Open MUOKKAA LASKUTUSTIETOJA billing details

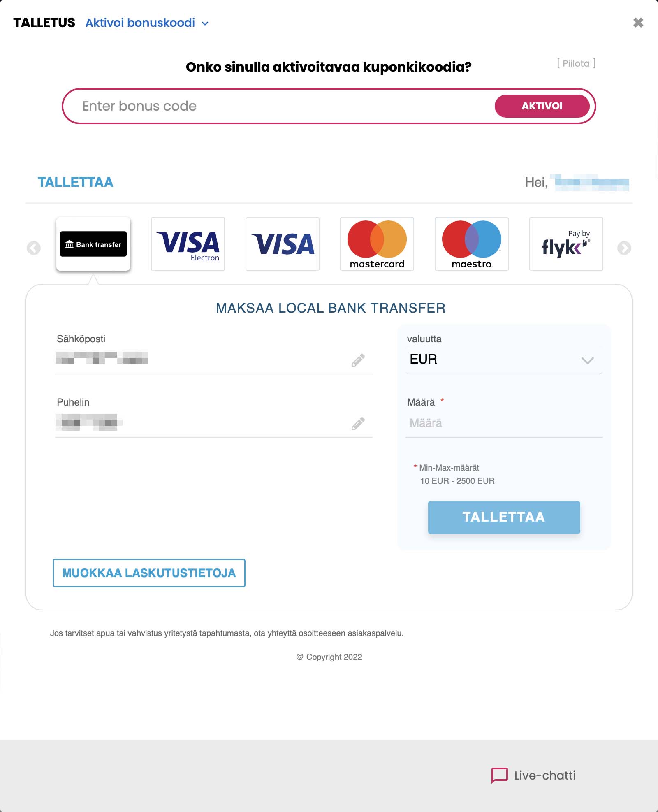[x=149, y=573]
